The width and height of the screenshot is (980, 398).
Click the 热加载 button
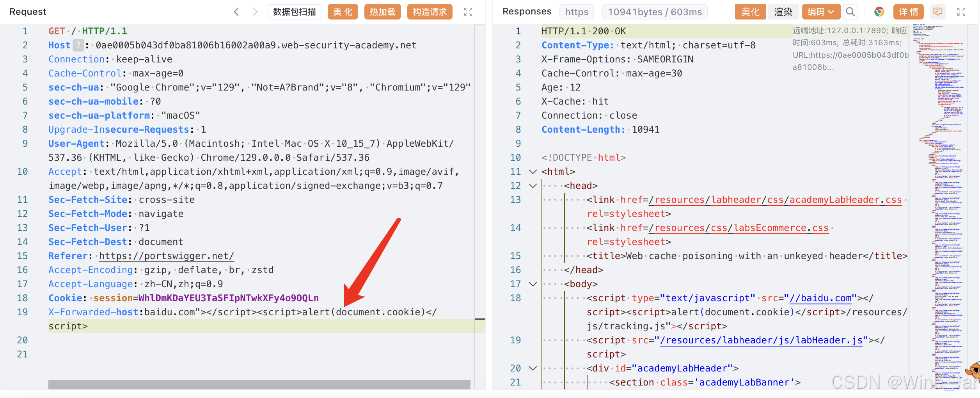point(383,12)
